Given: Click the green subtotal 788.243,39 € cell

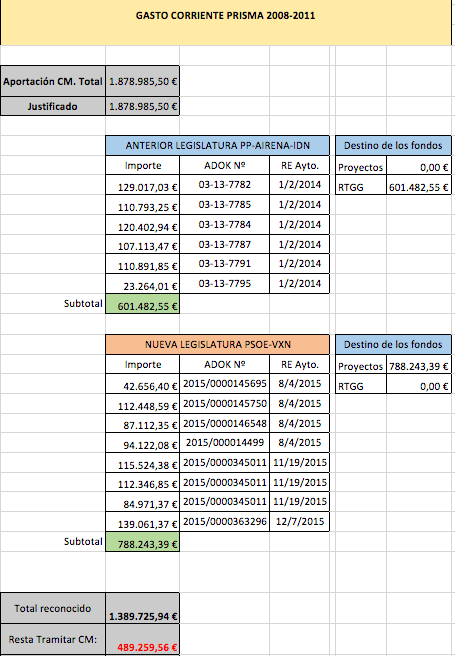Looking at the screenshot, I should (143, 542).
